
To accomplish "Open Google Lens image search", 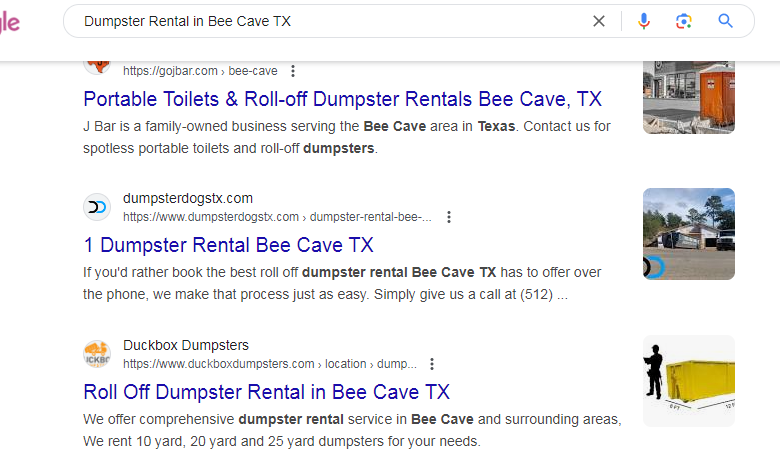I will click(x=684, y=21).
